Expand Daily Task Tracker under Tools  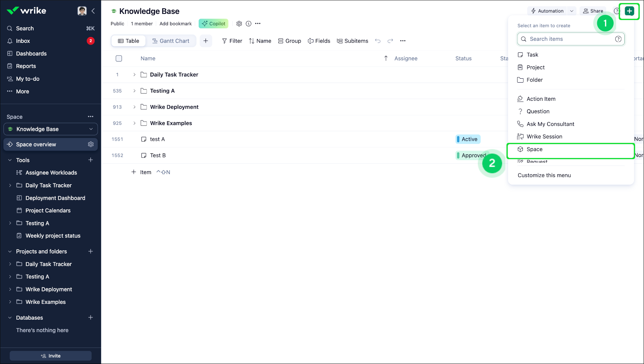(x=10, y=185)
